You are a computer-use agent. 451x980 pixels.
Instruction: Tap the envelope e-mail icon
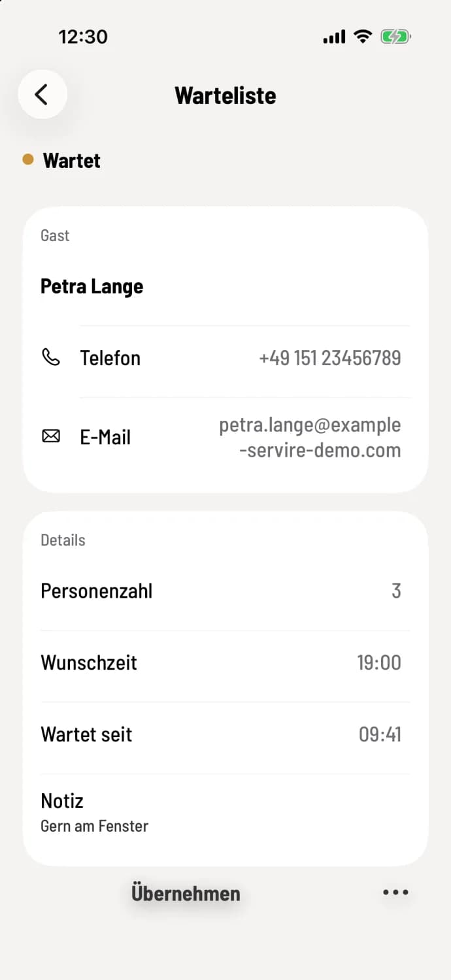(x=51, y=436)
